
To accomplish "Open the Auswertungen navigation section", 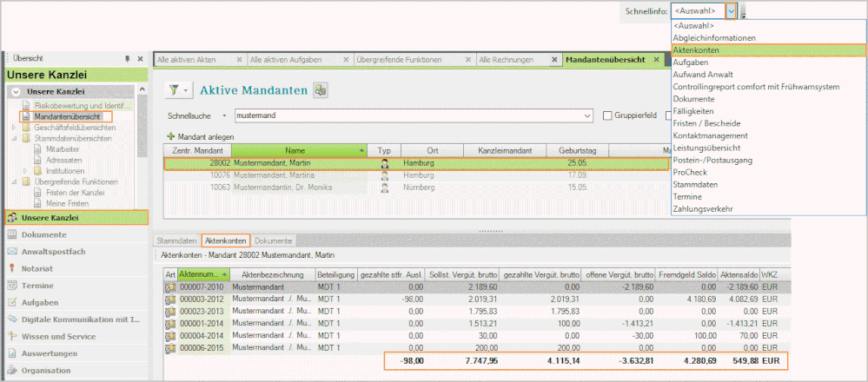I will click(76, 353).
